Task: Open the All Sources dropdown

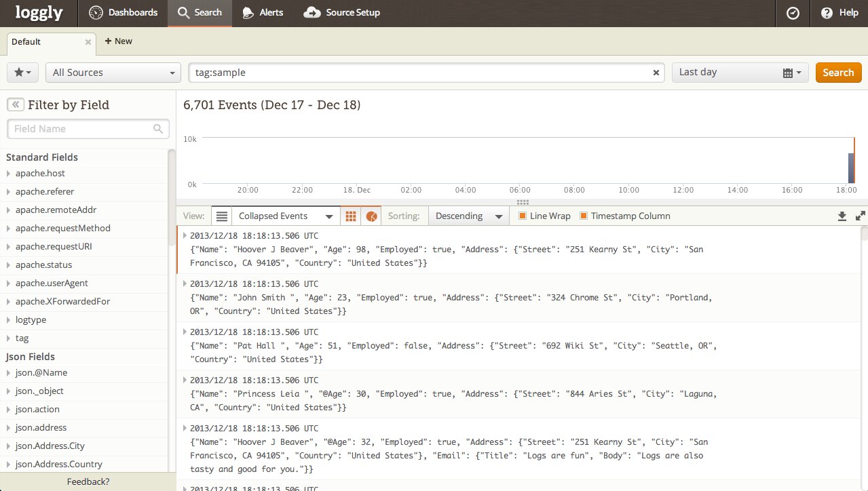Action: (113, 73)
